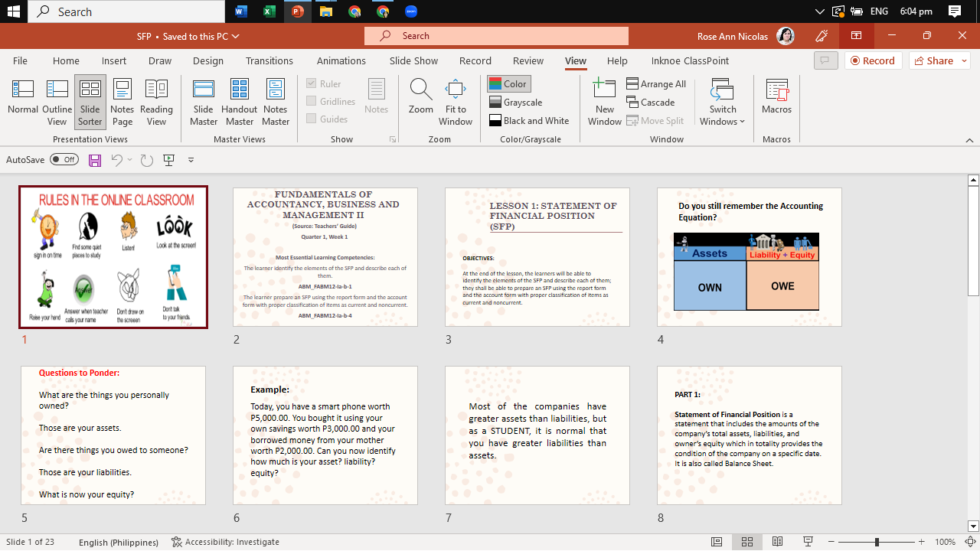Switch to Reading View in the ribbon
The width and height of the screenshot is (980, 551).
coord(156,101)
